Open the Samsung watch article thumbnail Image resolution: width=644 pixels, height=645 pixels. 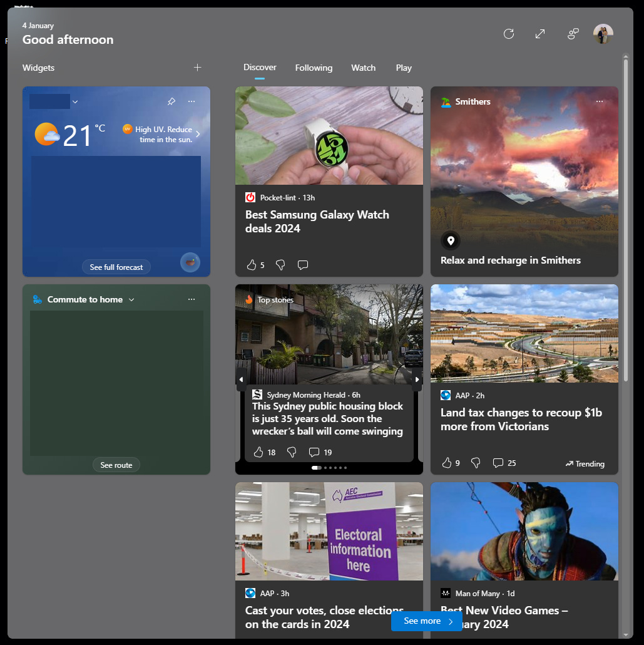pos(329,135)
